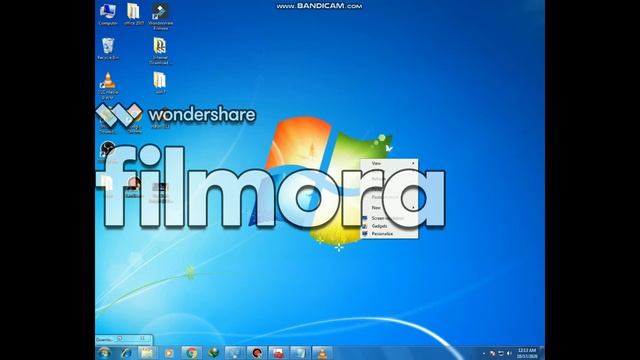Select the office 2013 folder on desktop
This screenshot has width=640, height=360.
(x=133, y=14)
